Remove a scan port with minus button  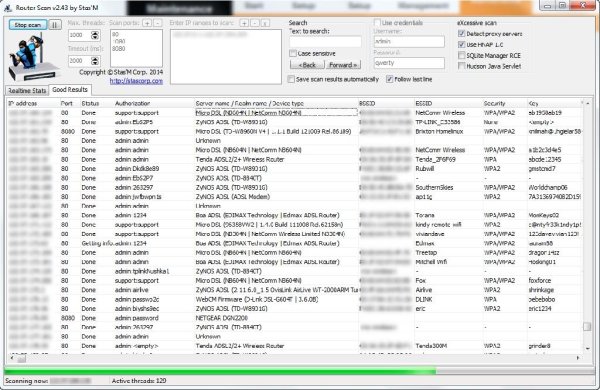(x=158, y=23)
